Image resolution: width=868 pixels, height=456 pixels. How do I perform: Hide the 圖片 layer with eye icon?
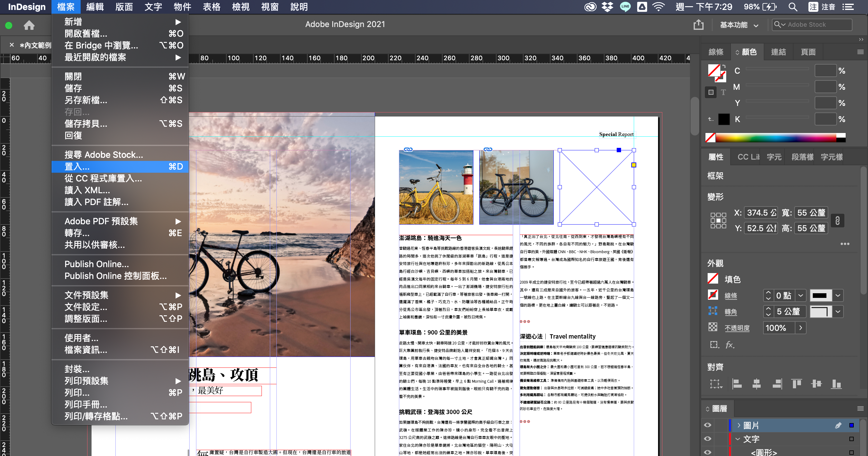click(x=707, y=425)
